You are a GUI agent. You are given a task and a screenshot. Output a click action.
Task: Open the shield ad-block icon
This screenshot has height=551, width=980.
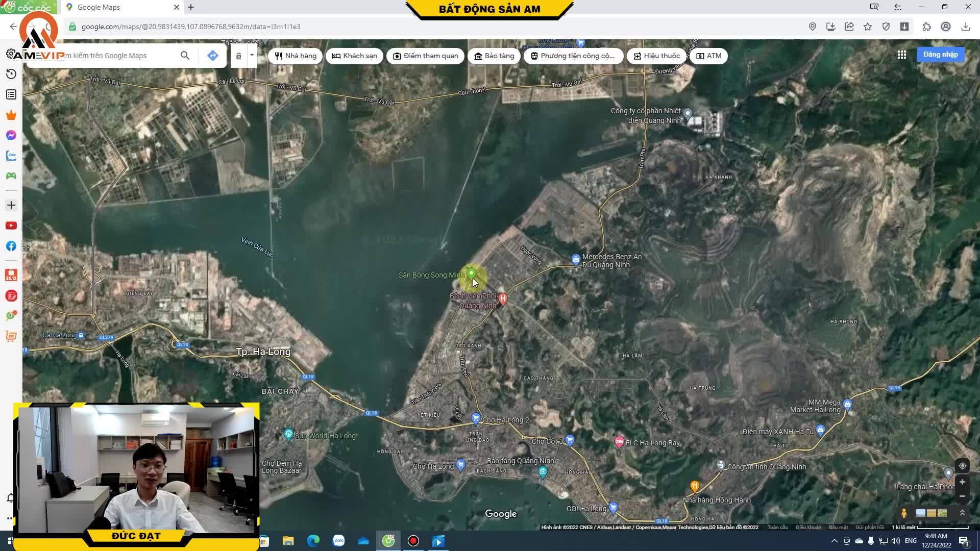886,27
